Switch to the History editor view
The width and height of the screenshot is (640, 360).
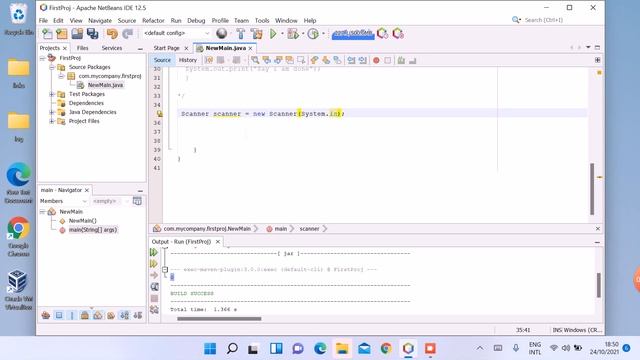pyautogui.click(x=188, y=60)
